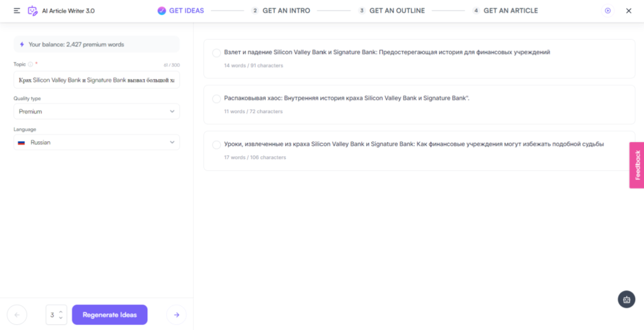Switch to the Get an Intro step
The width and height of the screenshot is (644, 330).
[280, 11]
